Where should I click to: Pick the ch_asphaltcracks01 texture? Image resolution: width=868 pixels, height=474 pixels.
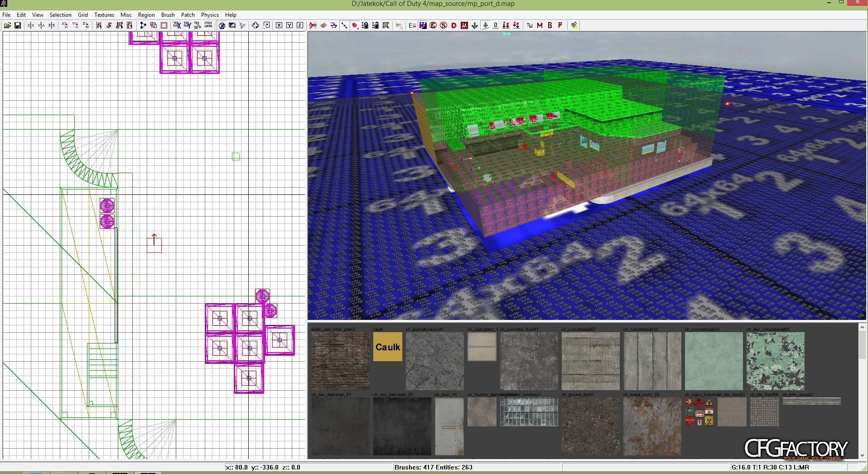435,361
